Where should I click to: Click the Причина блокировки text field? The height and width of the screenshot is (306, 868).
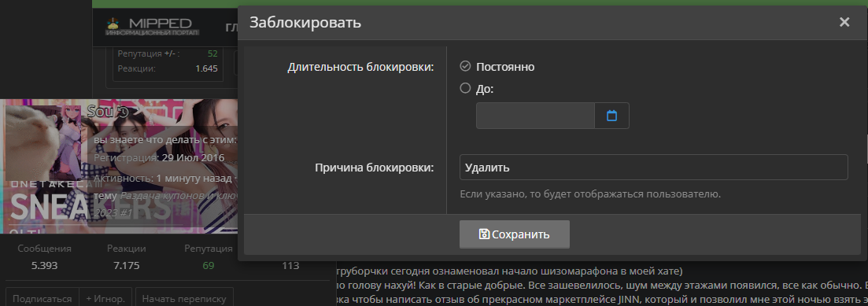pos(654,167)
